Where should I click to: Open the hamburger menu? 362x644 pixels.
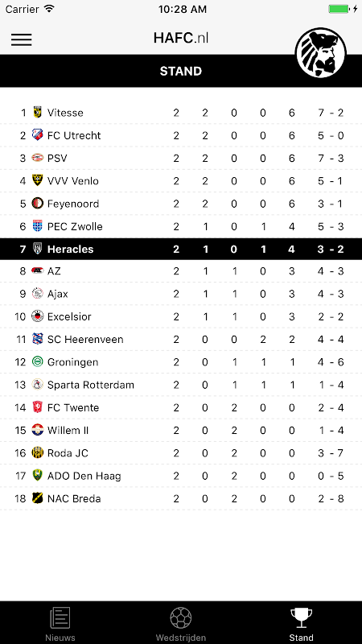(22, 39)
